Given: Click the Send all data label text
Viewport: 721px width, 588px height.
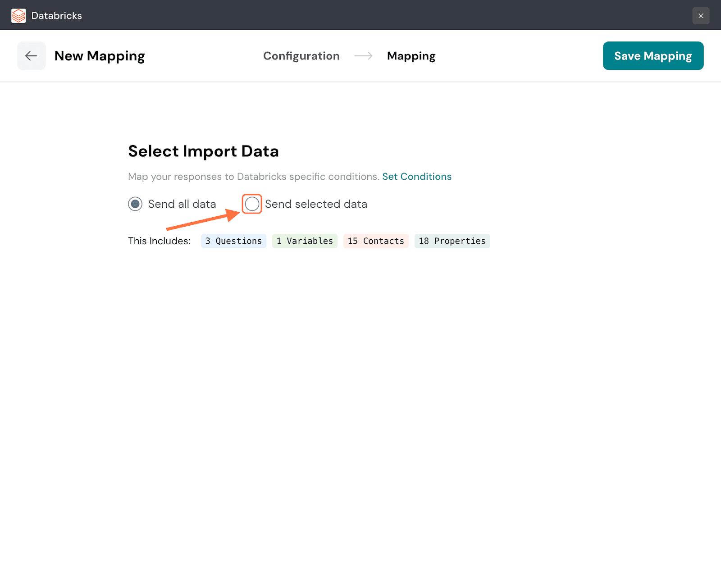Looking at the screenshot, I should (x=182, y=204).
